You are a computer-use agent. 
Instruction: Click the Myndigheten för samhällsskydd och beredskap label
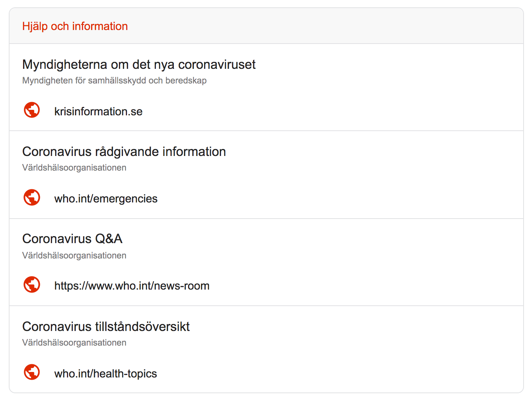tap(115, 80)
